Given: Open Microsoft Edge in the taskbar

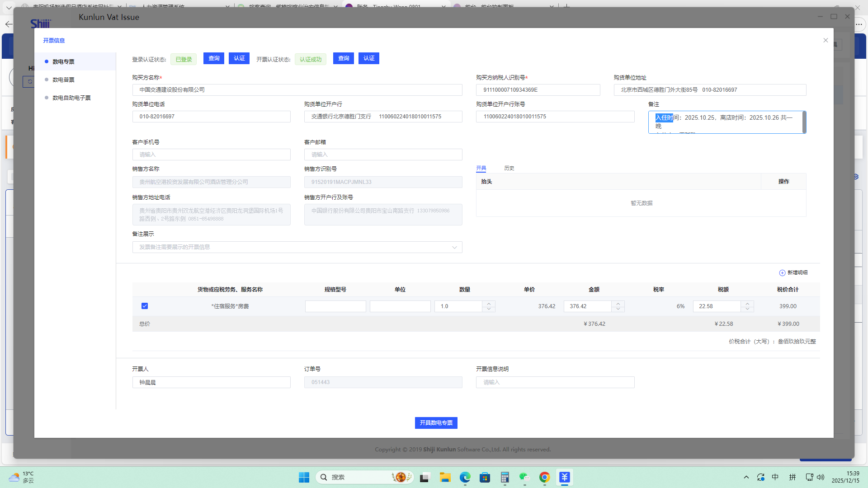Looking at the screenshot, I should (465, 477).
